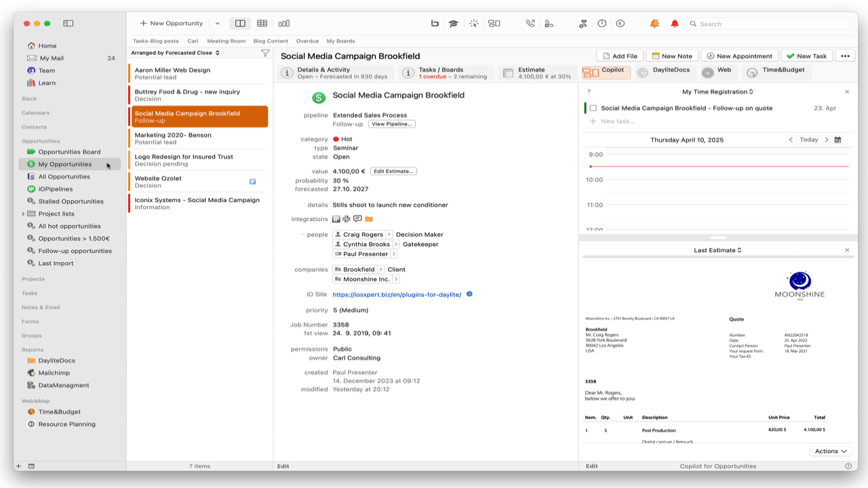Collapse the people section

click(302, 235)
